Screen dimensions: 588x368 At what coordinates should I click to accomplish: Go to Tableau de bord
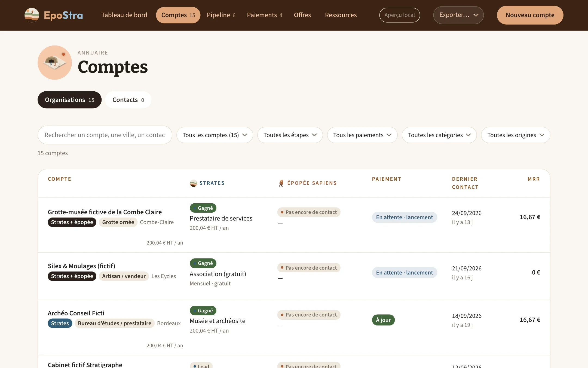click(124, 15)
